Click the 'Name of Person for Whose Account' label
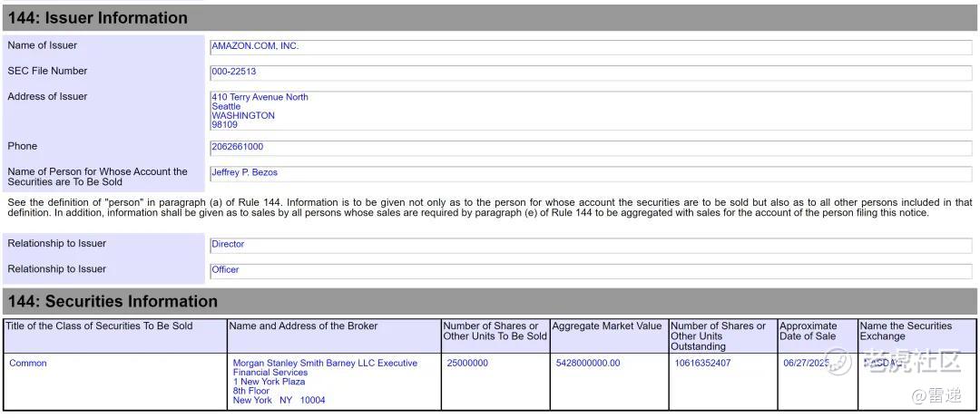Screen dimensions: 980x418 click(x=97, y=176)
